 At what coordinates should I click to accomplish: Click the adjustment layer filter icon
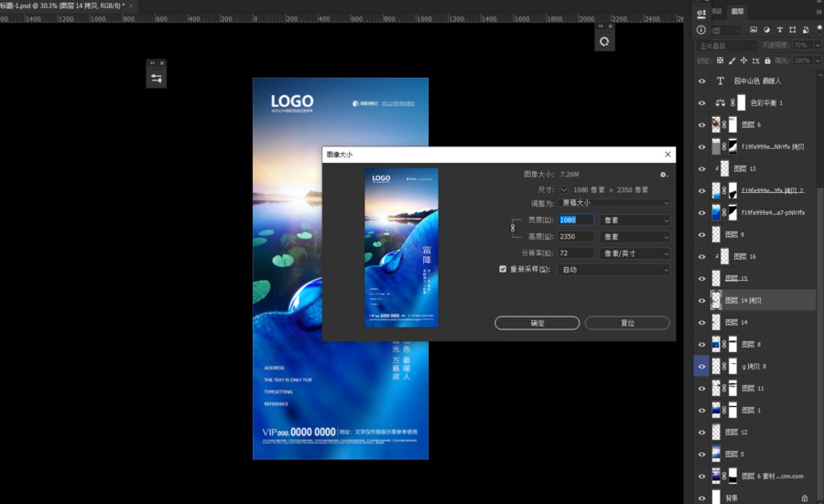point(766,30)
